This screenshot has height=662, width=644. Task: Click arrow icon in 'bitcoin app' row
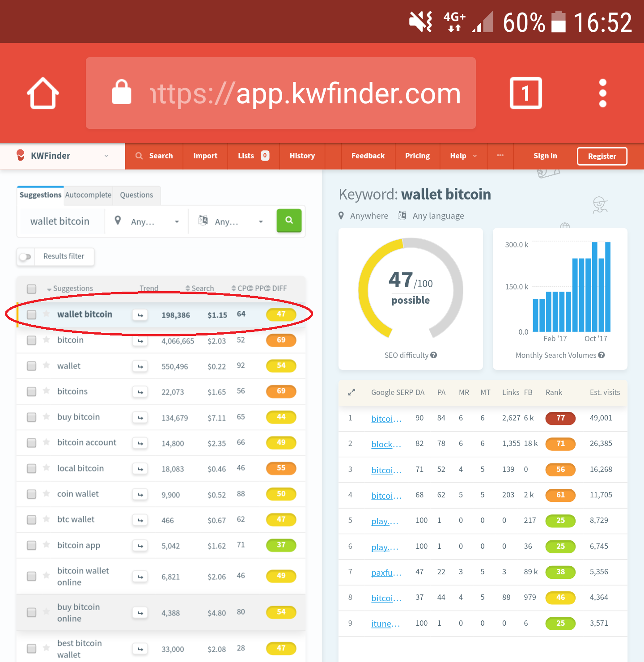(140, 546)
